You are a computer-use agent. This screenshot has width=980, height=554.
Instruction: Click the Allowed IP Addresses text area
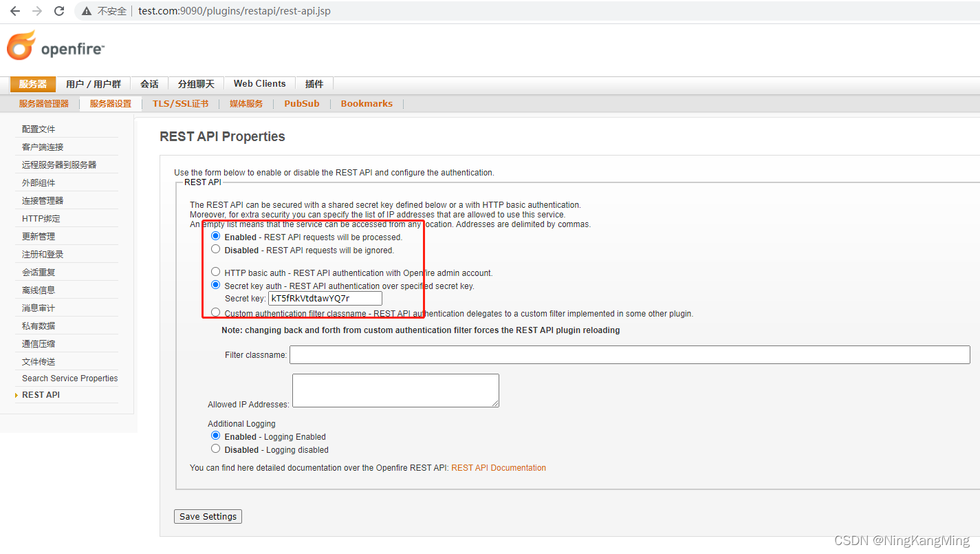tap(395, 391)
